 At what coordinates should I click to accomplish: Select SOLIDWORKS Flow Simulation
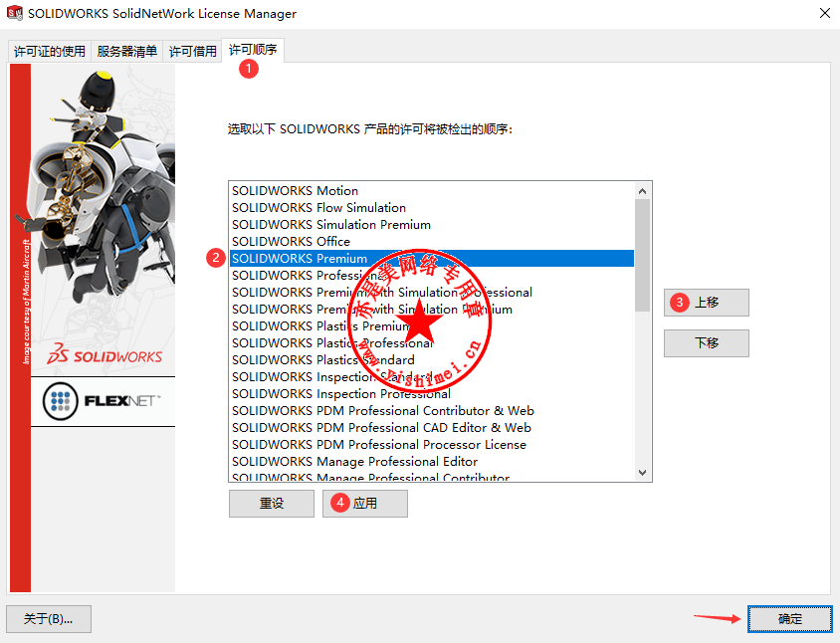(432, 207)
